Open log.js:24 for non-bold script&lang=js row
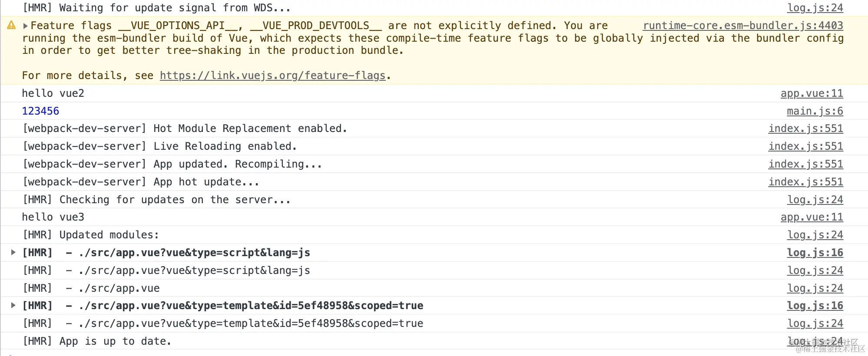 (815, 270)
